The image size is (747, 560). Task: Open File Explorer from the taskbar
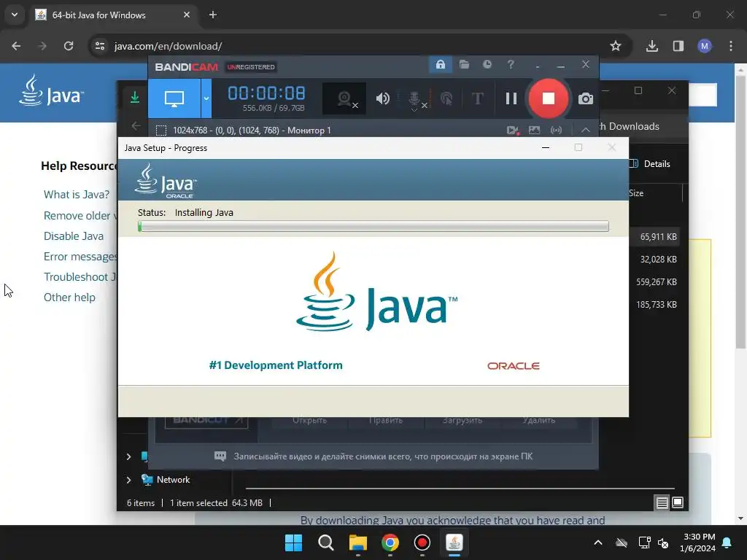point(357,542)
